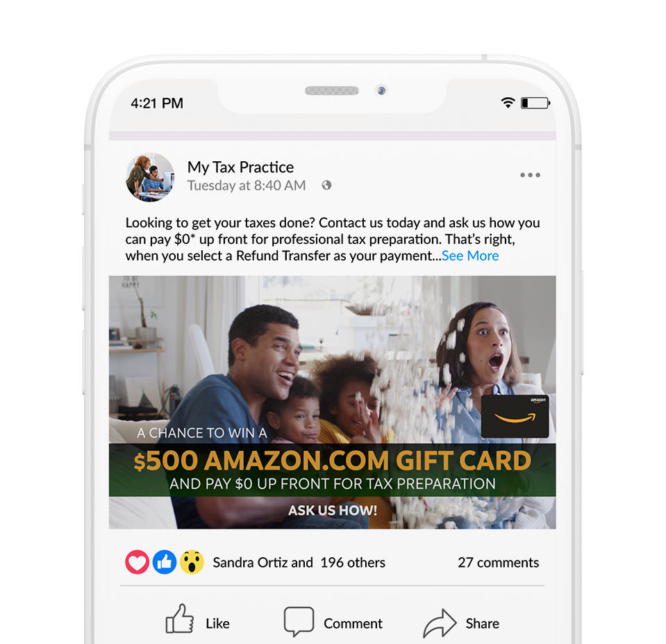The image size is (666, 644).
Task: Toggle Like with the thumbs-up outline icon
Action: (180, 619)
